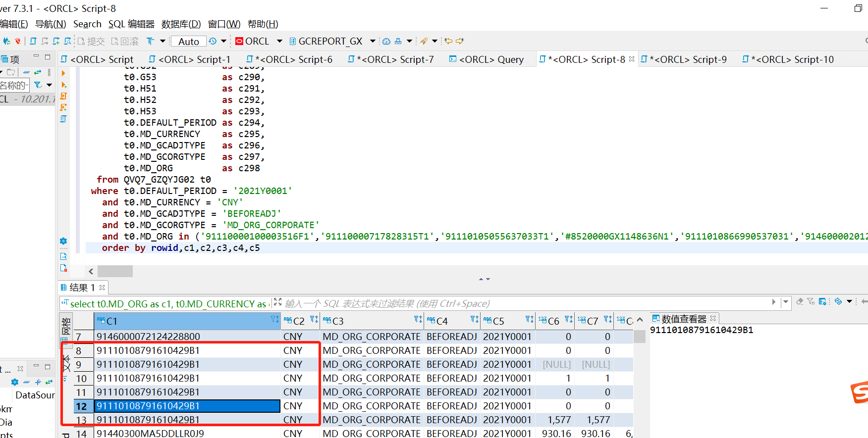Open the SQL 编辑器 menu
Viewport: 868px width, 438px height.
tap(131, 24)
